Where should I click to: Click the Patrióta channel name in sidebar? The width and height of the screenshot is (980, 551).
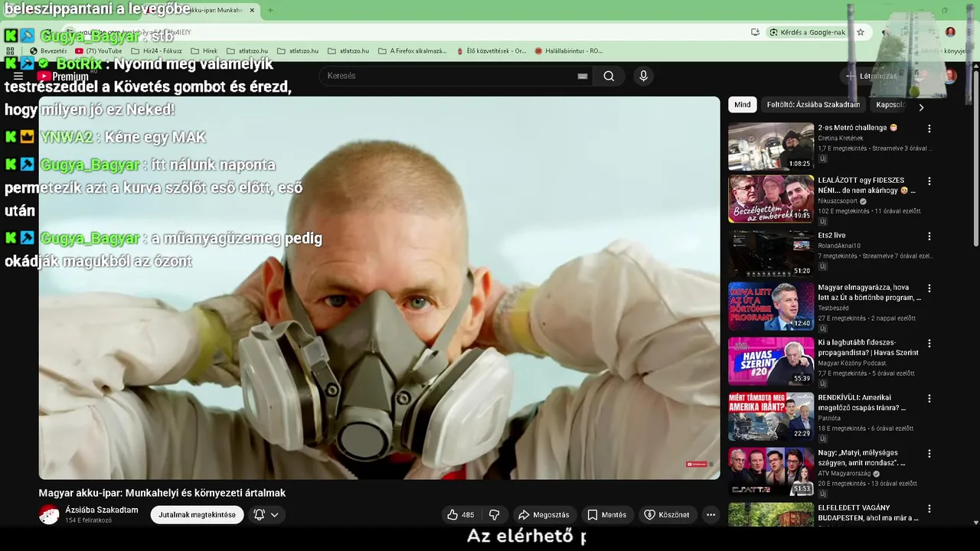[x=829, y=419]
